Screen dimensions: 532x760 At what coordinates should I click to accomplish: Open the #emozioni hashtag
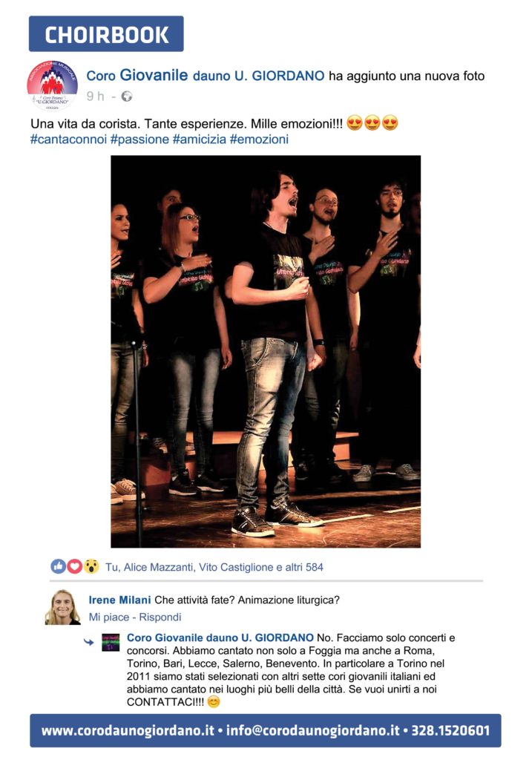(x=259, y=140)
